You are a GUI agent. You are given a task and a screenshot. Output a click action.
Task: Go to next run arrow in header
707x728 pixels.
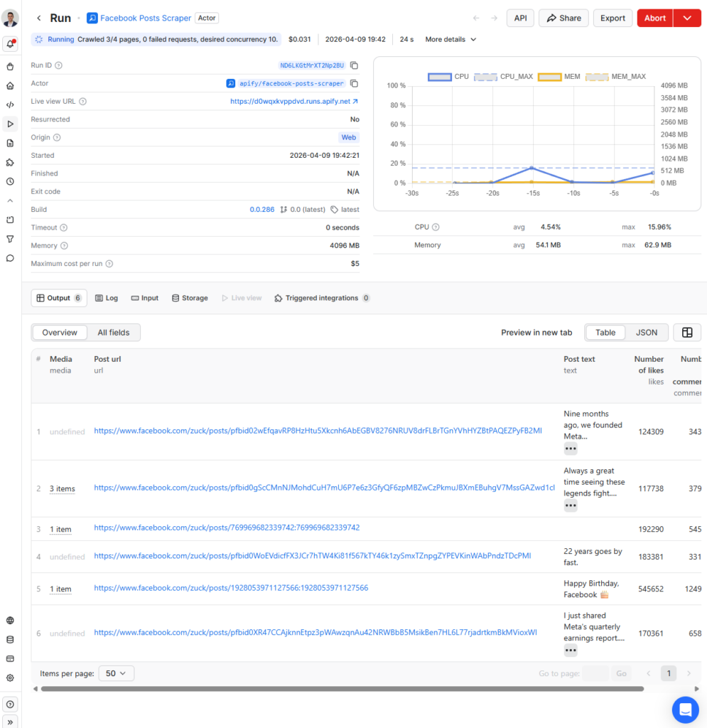494,18
